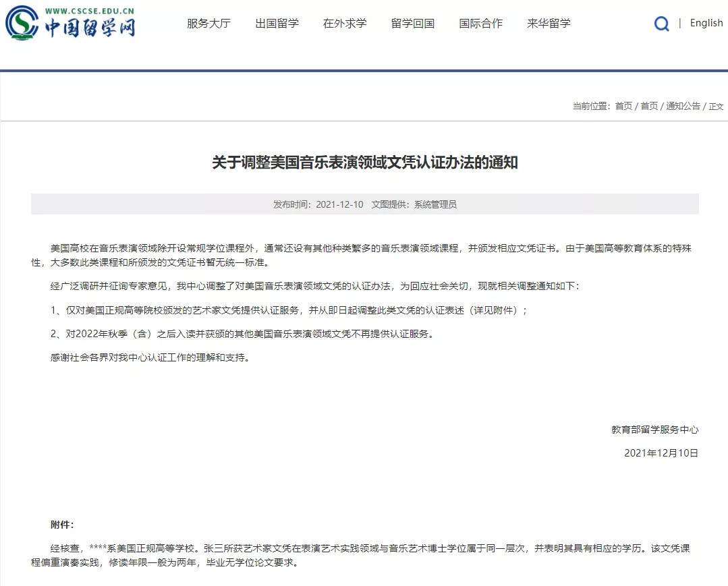The width and height of the screenshot is (728, 586).
Task: Click item 2 about 2022年秋季 enrollment
Action: pos(242,334)
